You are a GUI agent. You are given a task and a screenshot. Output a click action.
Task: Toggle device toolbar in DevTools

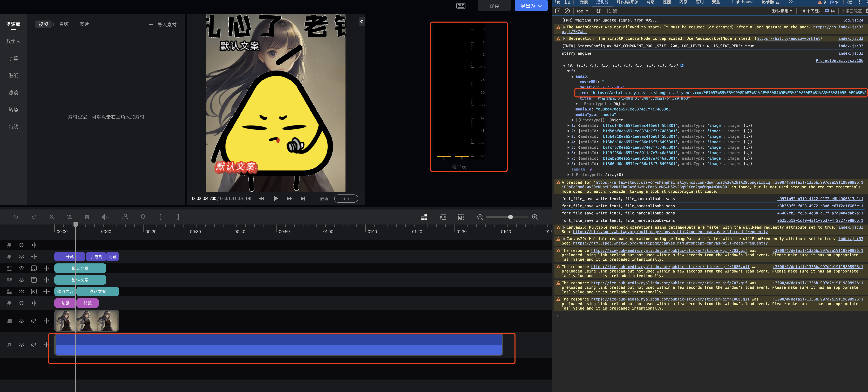pos(567,2)
